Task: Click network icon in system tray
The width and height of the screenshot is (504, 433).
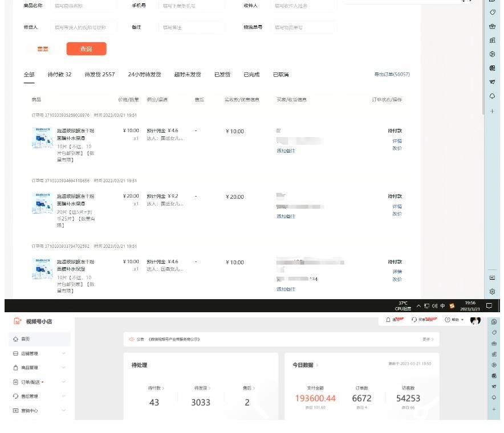Action: 426,306
